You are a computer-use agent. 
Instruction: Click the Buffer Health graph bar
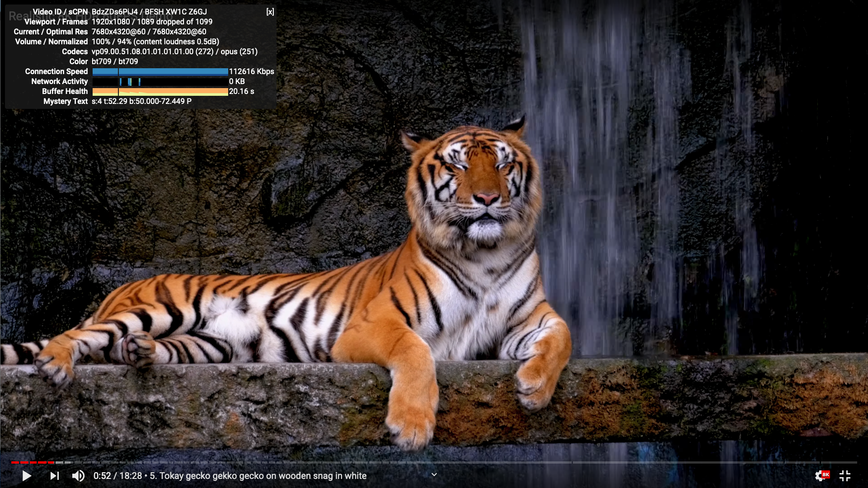(x=160, y=91)
